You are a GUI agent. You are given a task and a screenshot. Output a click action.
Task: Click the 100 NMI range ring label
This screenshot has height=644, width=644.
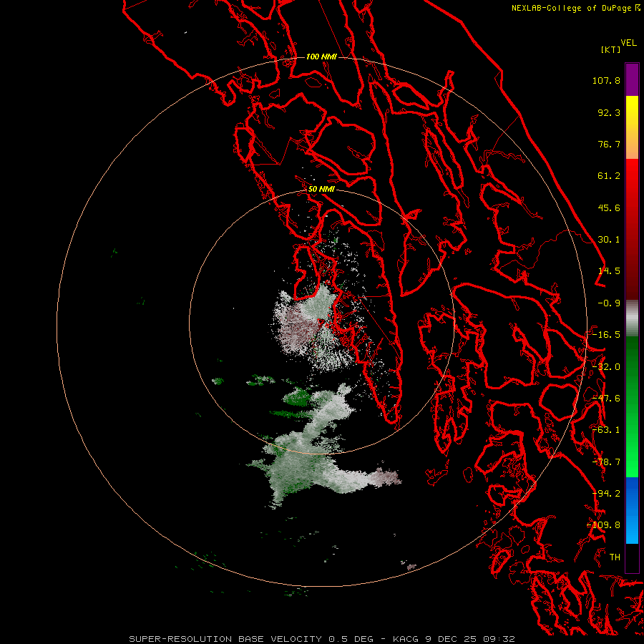click(x=321, y=57)
